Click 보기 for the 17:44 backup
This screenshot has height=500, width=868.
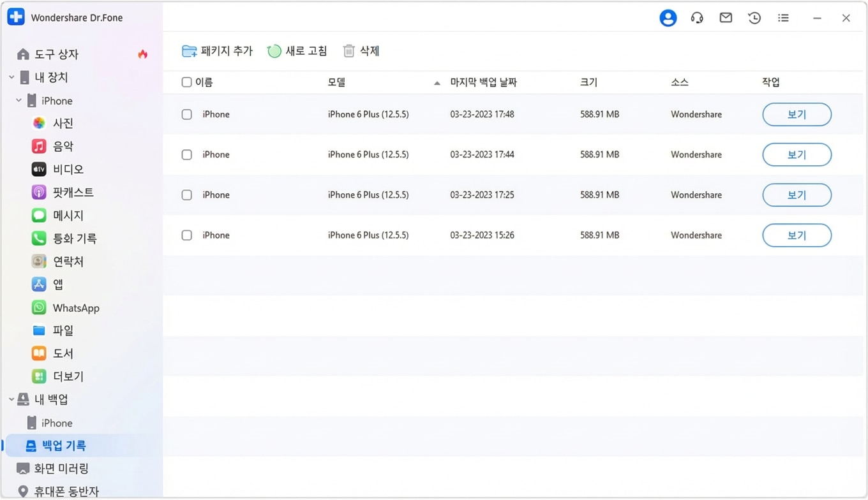797,155
